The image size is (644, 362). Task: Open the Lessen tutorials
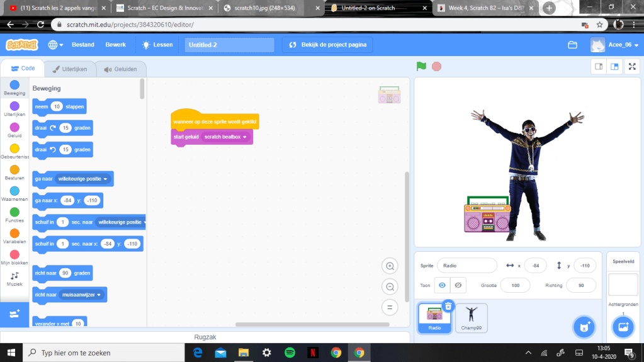coord(157,45)
